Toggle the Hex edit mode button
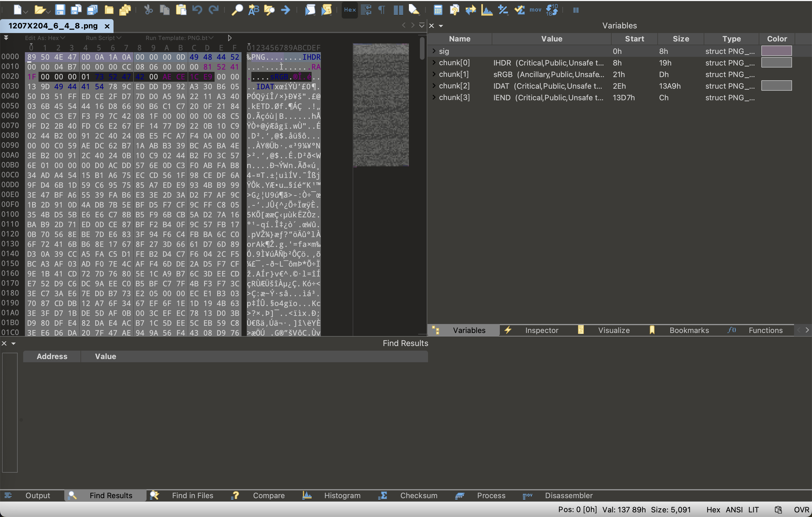 pyautogui.click(x=349, y=10)
